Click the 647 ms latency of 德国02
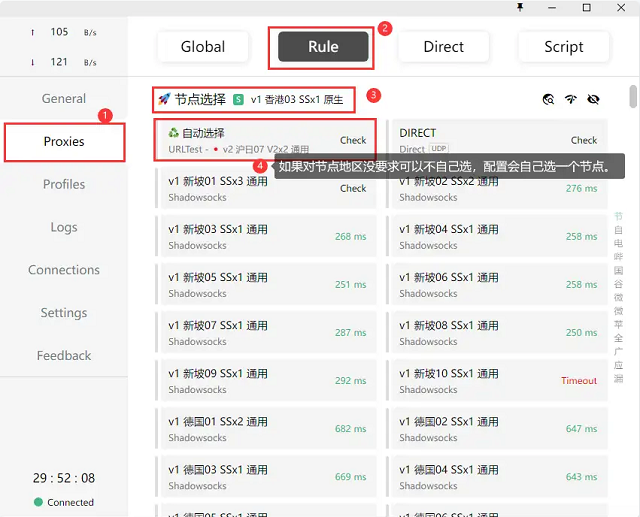Viewport: 640px width, 517px height. point(581,429)
